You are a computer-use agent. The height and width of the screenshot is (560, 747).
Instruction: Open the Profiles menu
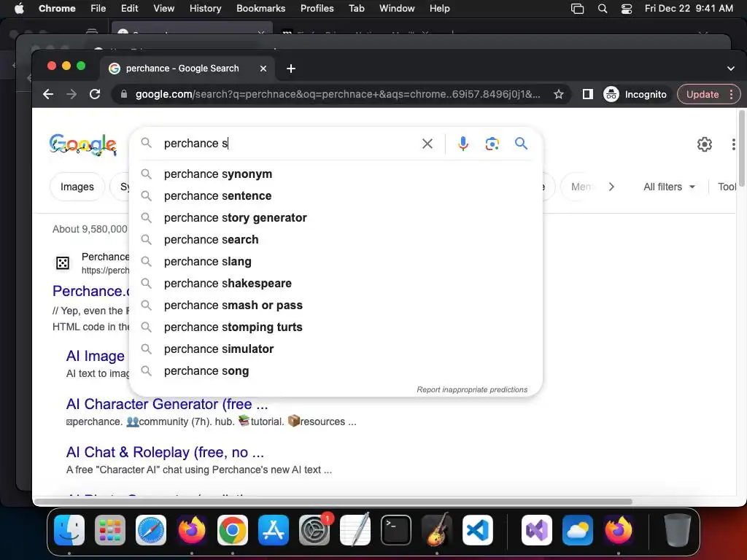pos(317,9)
